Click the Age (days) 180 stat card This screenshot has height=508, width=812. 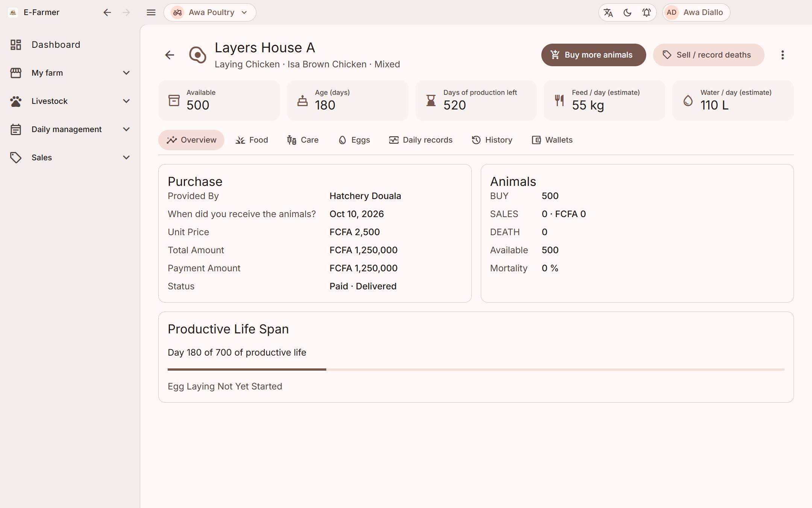[348, 100]
